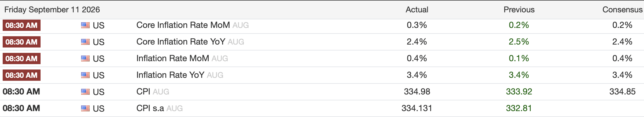Click red 08:30 AM badge for Inflation Rate YoY
The height and width of the screenshot is (117, 644).
pyautogui.click(x=21, y=75)
